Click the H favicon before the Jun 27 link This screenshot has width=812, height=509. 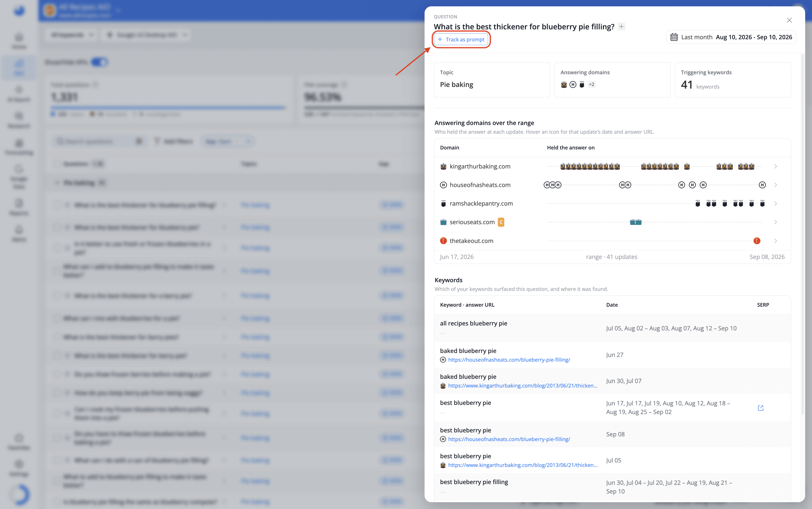443,360
